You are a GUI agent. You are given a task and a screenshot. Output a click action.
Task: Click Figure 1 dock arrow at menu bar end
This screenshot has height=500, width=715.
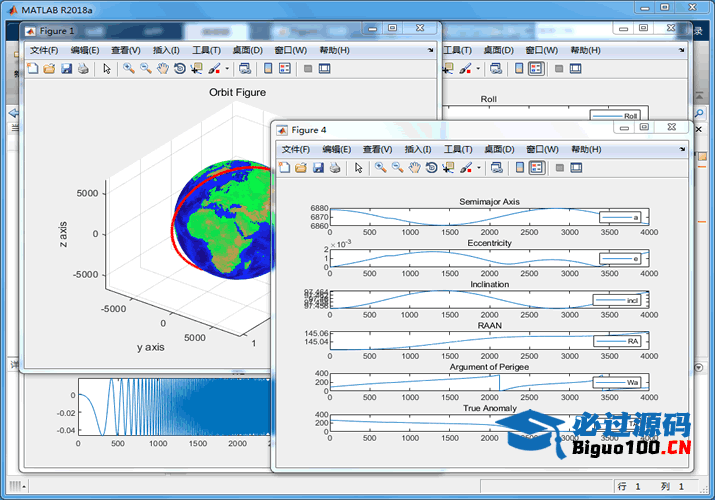click(430, 50)
